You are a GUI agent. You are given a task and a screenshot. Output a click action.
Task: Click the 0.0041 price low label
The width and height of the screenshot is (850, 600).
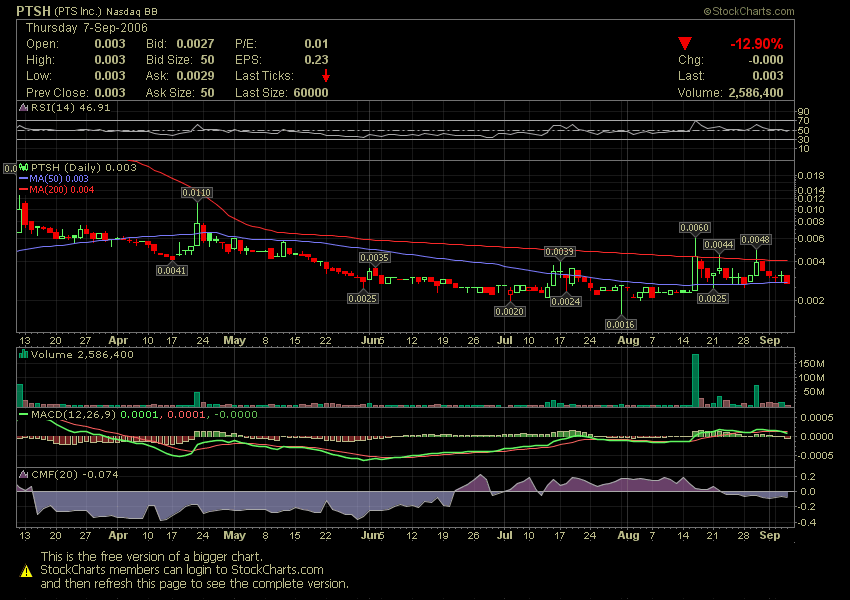172,270
